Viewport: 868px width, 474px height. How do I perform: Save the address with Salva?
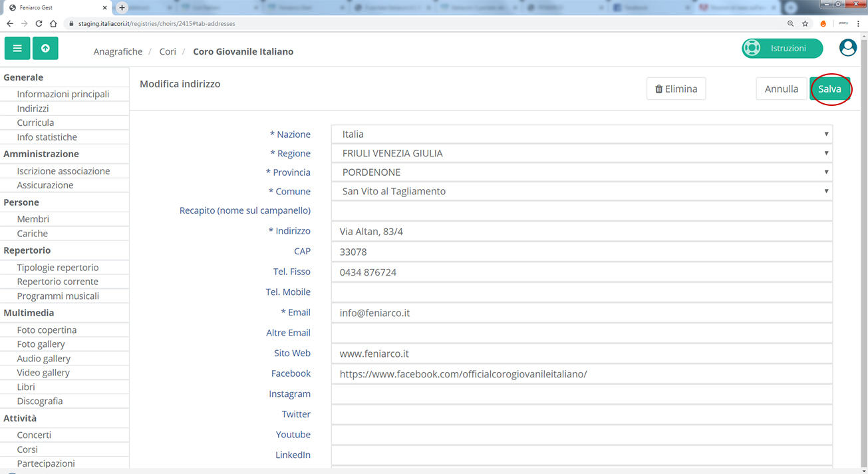829,89
